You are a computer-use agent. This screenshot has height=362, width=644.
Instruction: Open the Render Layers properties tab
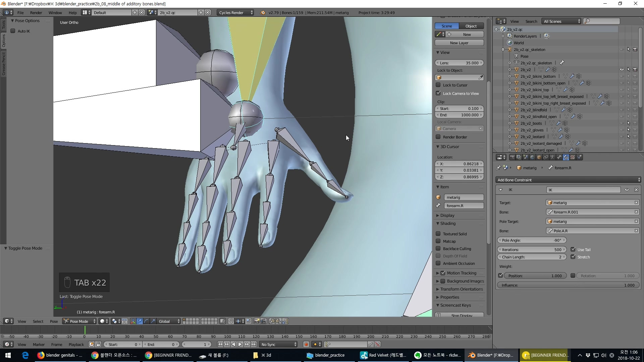(519, 157)
